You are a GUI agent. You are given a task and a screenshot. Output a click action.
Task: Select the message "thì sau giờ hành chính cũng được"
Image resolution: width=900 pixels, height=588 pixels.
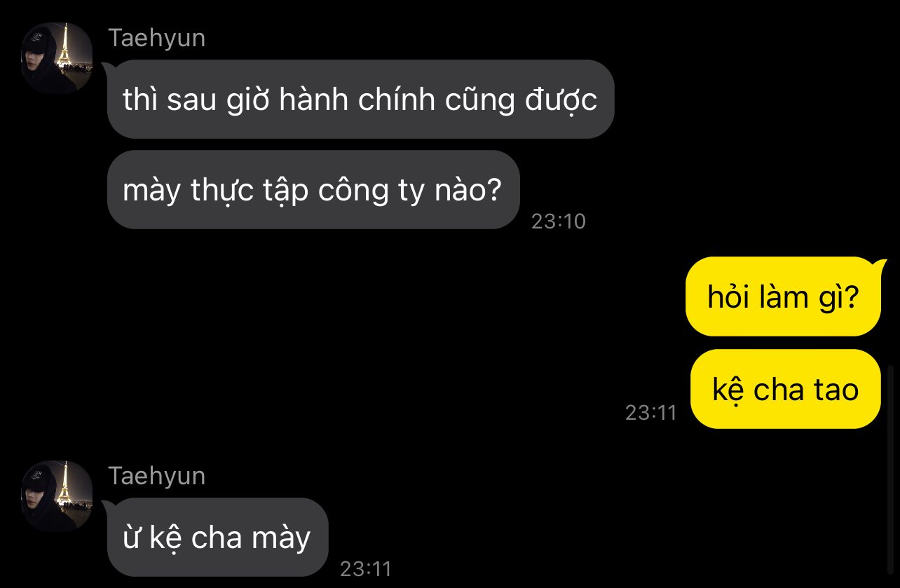point(360,99)
